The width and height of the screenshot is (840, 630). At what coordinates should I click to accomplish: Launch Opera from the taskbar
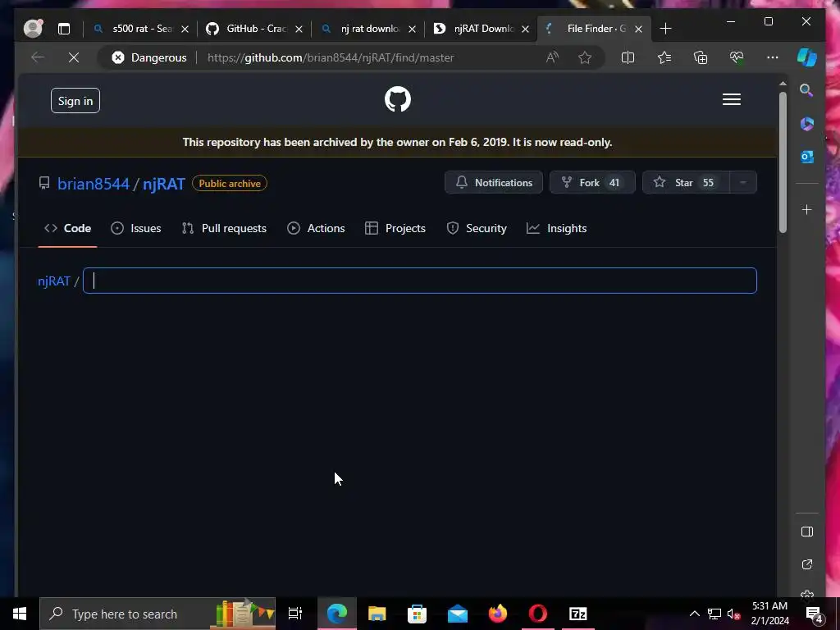coord(538,614)
